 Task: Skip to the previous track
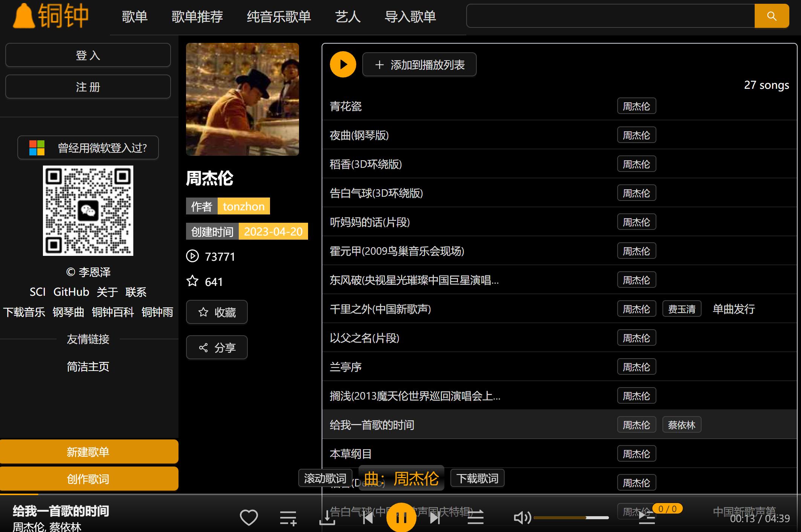(368, 518)
